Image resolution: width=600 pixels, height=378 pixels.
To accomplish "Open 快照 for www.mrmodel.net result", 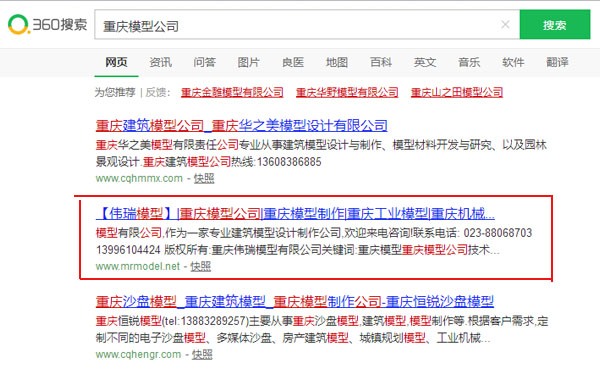I will point(201,266).
